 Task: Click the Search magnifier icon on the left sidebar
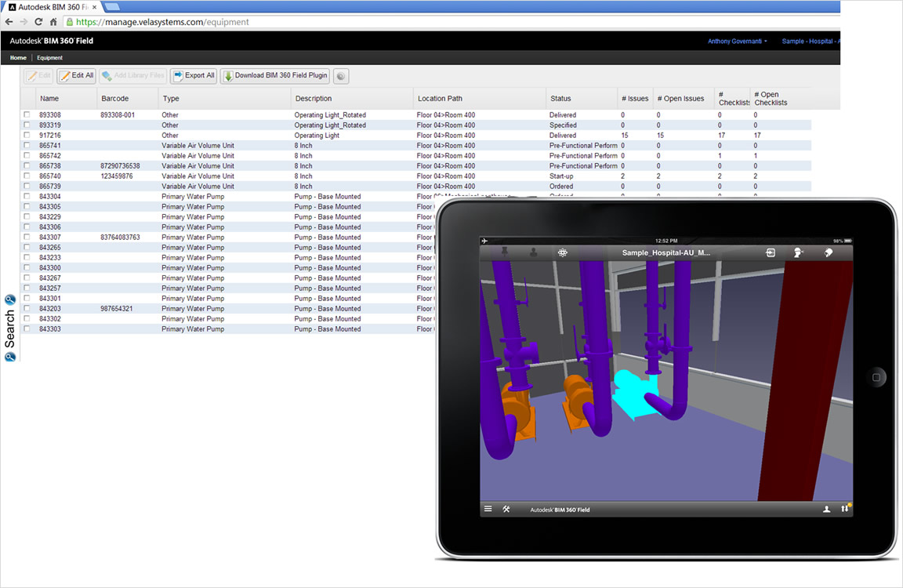[x=10, y=300]
